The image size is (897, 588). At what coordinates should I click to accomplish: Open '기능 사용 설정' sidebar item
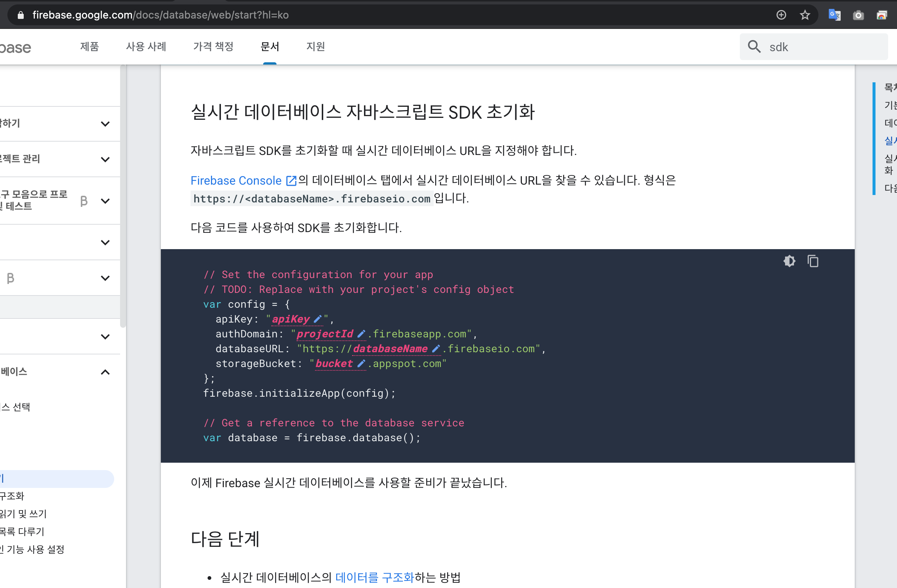(x=32, y=549)
